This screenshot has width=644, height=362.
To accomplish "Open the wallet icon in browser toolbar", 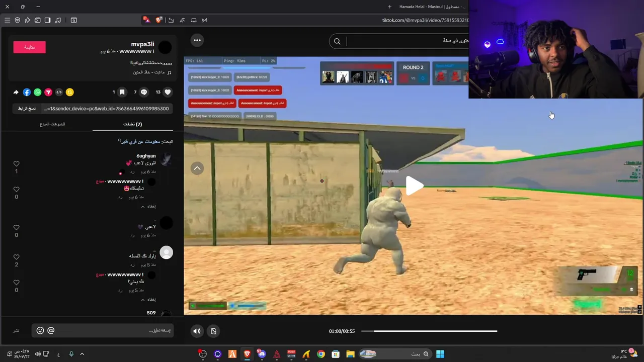I will 37,20.
